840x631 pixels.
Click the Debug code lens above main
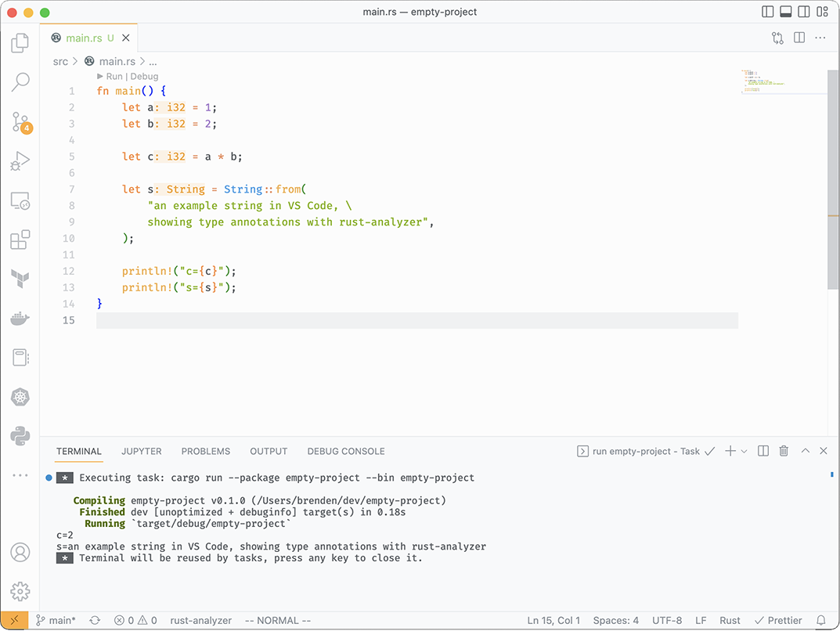click(144, 76)
